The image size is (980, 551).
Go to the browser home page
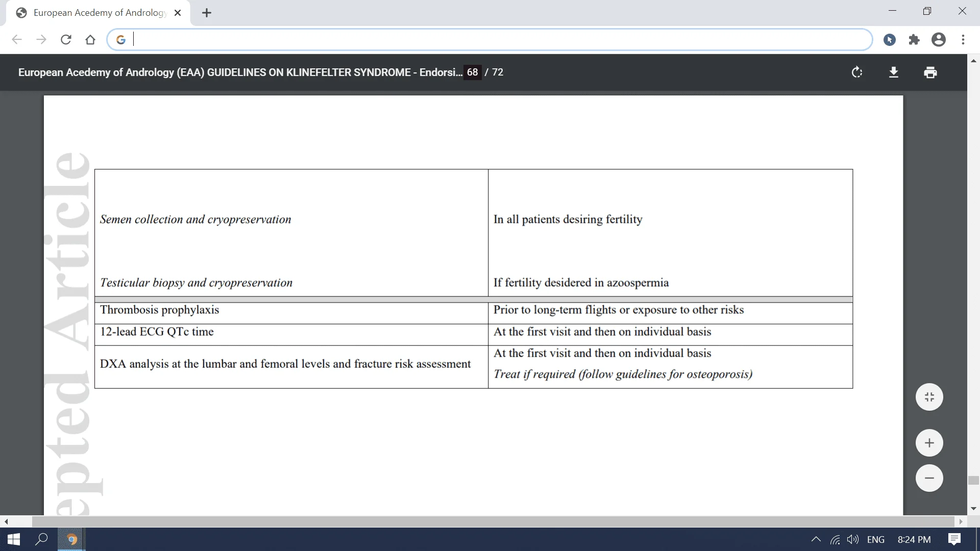[x=90, y=40]
